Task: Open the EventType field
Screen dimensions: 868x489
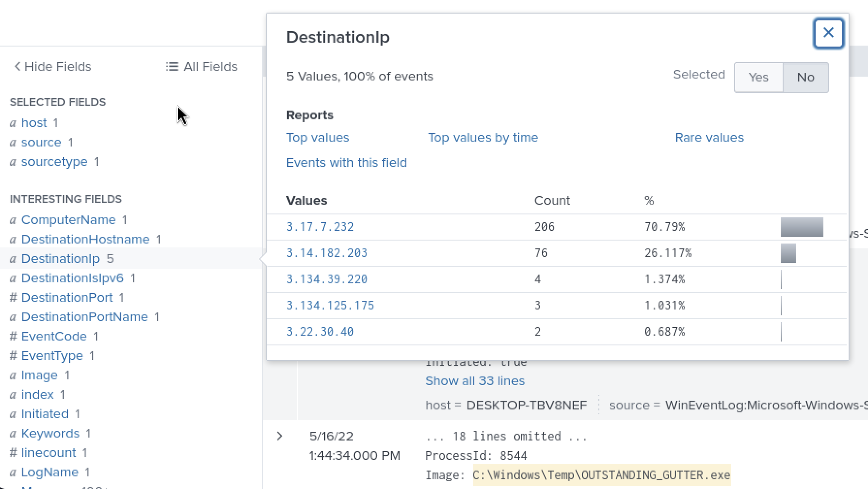Action: pyautogui.click(x=52, y=356)
